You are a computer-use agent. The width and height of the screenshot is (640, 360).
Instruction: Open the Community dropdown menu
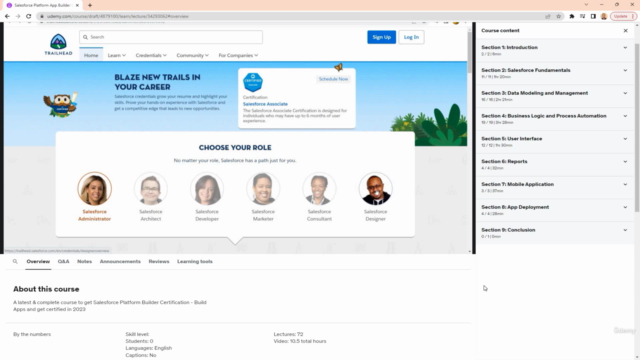[x=192, y=55]
